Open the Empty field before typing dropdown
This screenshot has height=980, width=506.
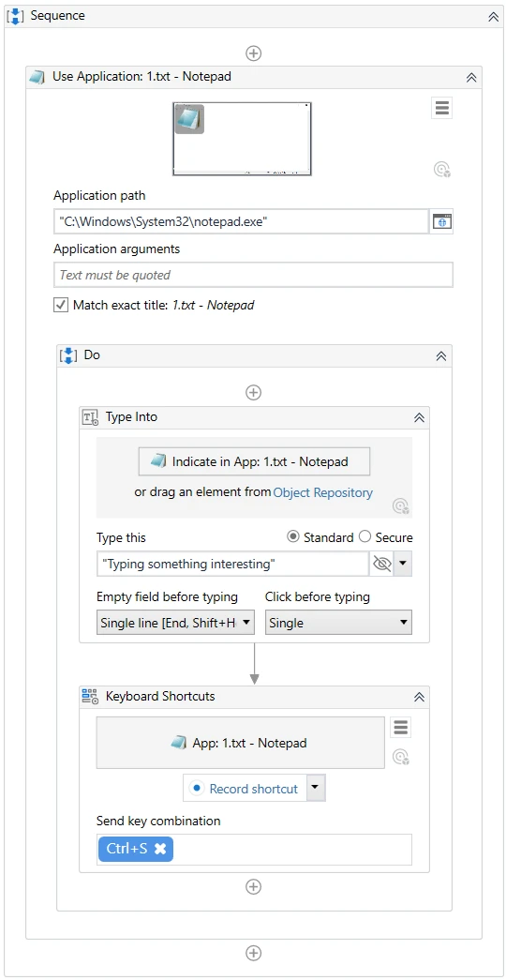pos(175,623)
